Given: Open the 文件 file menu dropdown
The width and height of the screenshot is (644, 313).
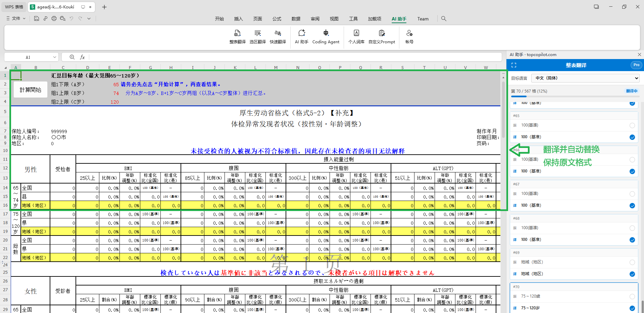Looking at the screenshot, I should pos(16,18).
